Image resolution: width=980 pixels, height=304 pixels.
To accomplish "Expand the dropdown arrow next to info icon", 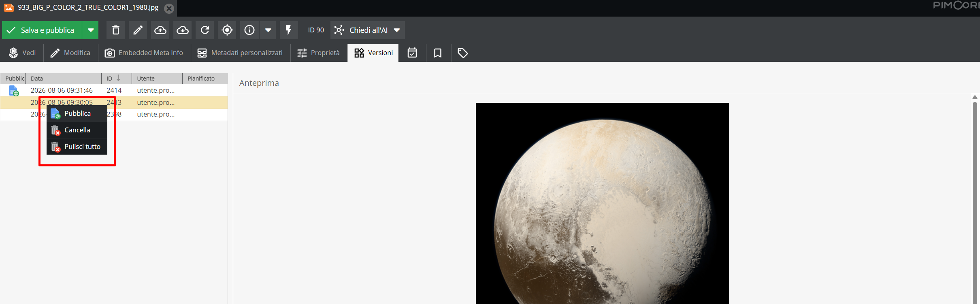I will tap(268, 30).
